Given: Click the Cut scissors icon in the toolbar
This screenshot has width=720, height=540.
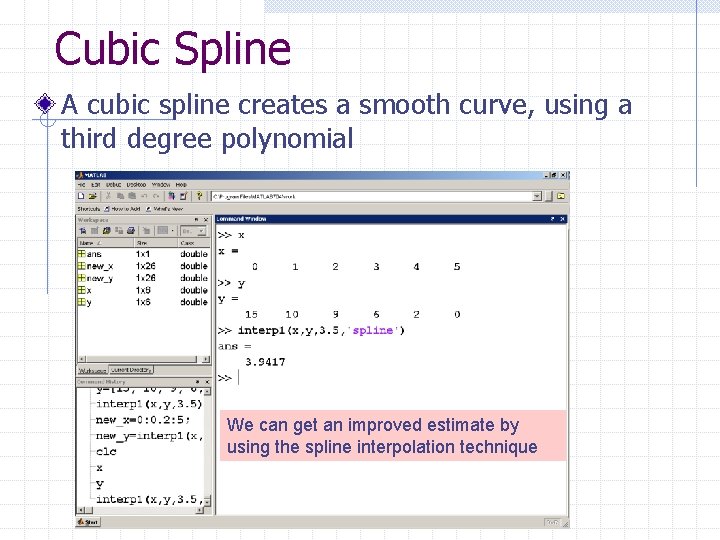Looking at the screenshot, I should (108, 196).
